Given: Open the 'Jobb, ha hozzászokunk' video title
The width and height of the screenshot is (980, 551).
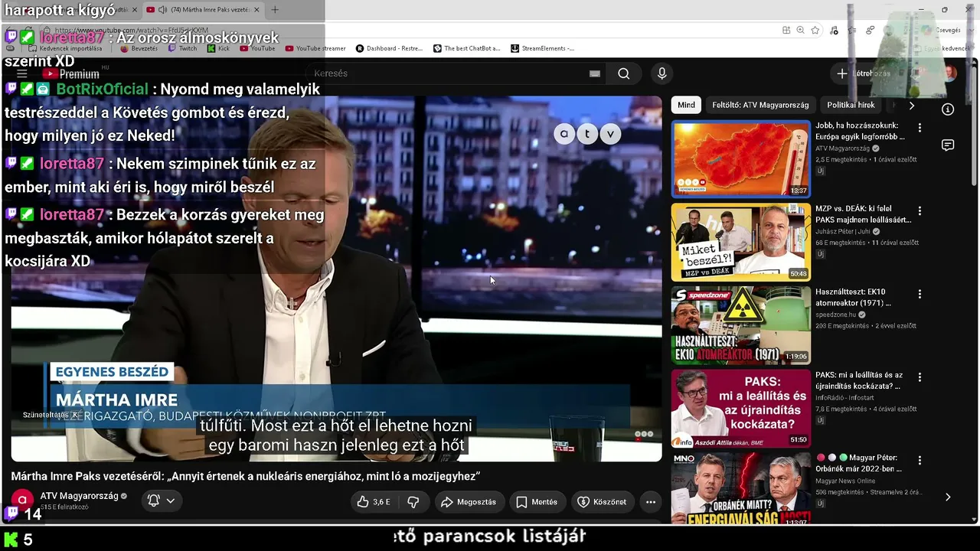Looking at the screenshot, I should 860,131.
